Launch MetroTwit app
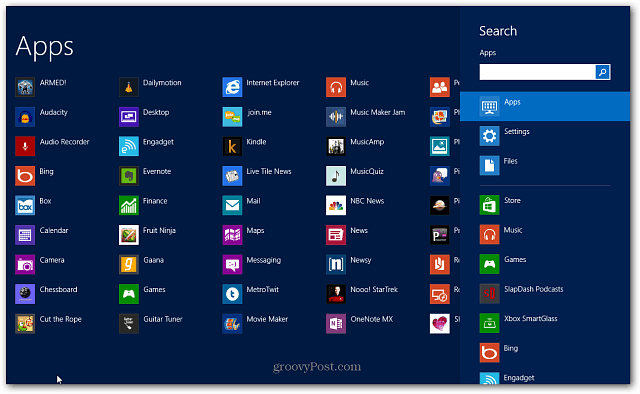 pyautogui.click(x=232, y=294)
